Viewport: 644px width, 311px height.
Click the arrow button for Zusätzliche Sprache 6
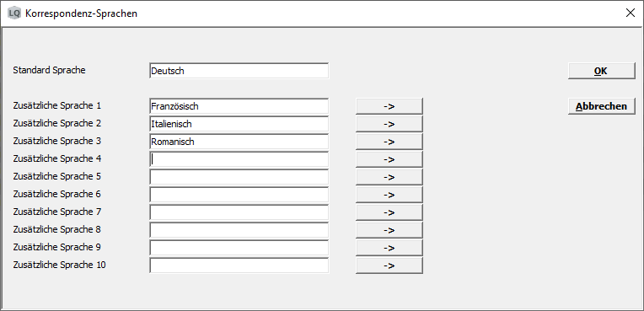coord(389,195)
